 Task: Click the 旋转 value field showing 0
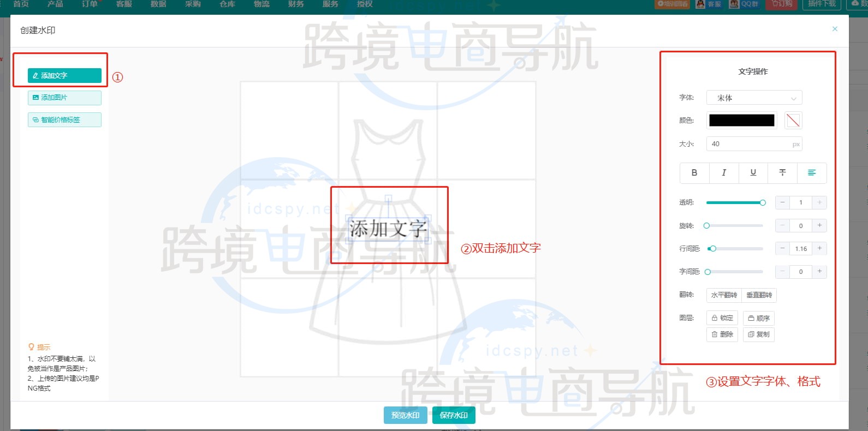point(801,225)
